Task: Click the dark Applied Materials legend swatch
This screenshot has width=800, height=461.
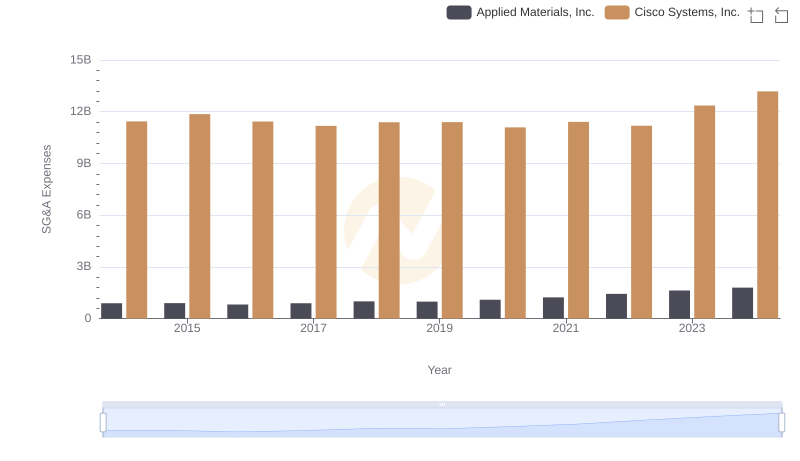Action: coord(459,12)
